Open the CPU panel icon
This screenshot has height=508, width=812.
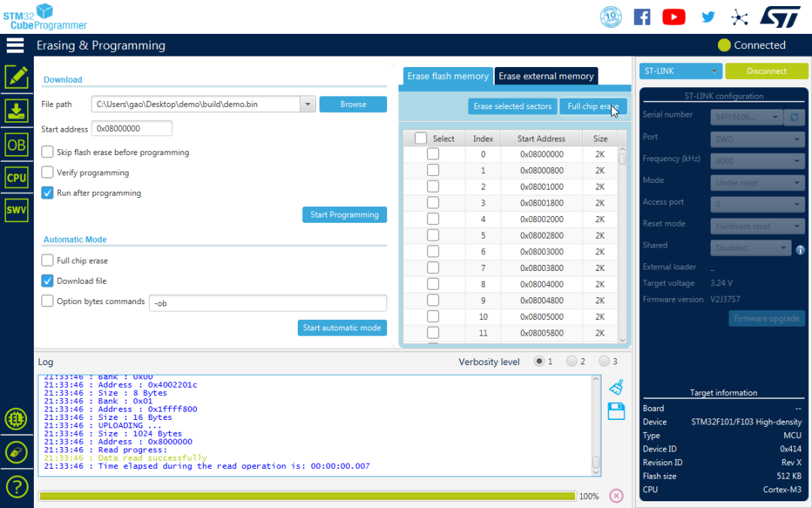[17, 178]
